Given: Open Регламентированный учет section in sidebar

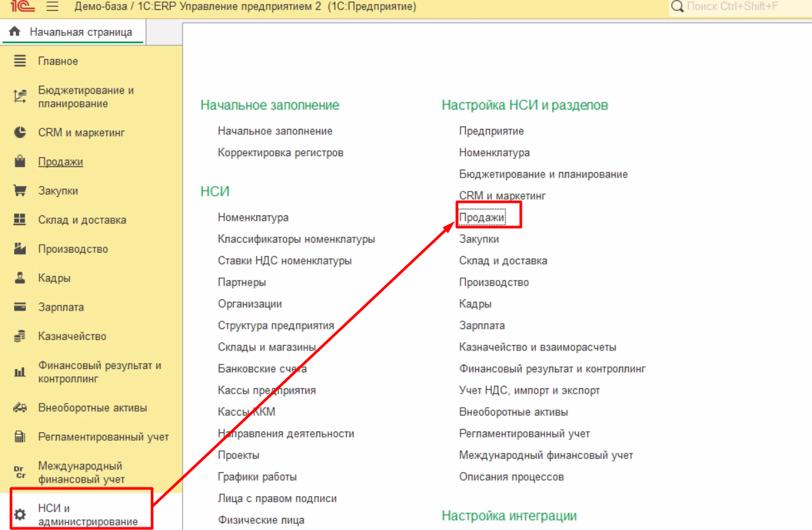Looking at the screenshot, I should [103, 437].
